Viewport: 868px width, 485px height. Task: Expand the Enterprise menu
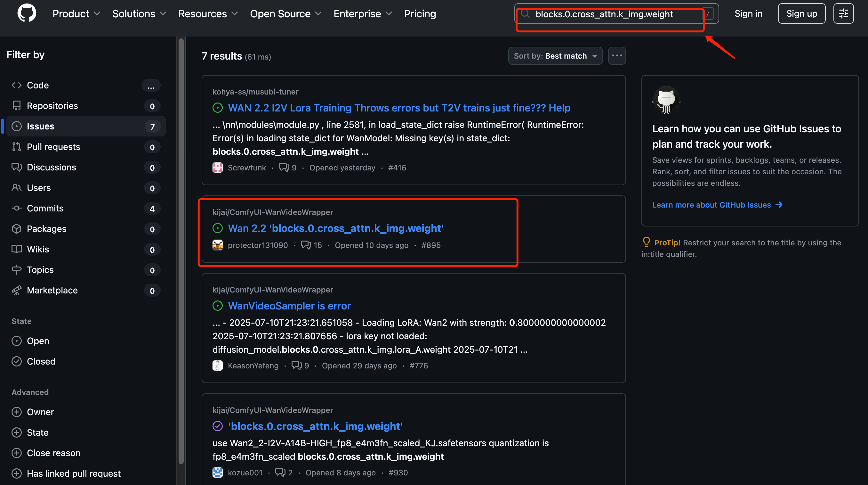click(363, 14)
